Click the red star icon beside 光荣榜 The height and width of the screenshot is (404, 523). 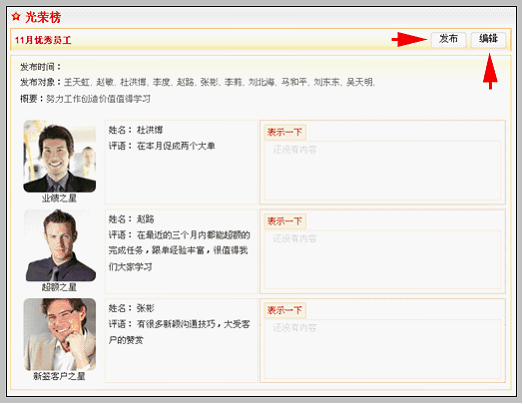[16, 16]
